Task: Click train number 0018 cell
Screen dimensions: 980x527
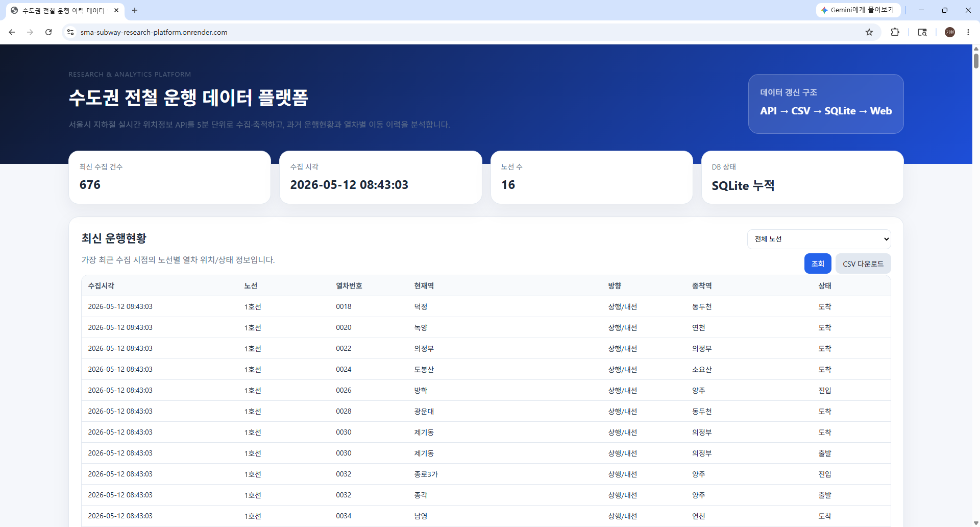Action: tap(344, 307)
